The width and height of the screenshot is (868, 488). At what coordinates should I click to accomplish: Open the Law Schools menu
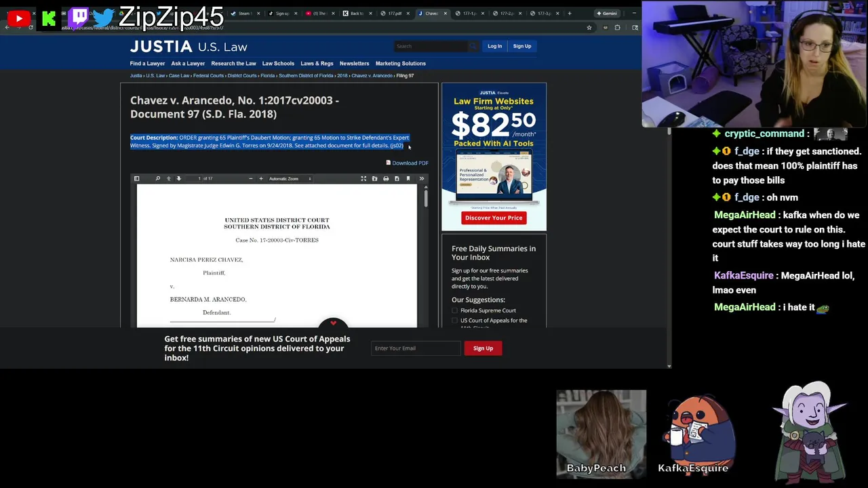[278, 64]
